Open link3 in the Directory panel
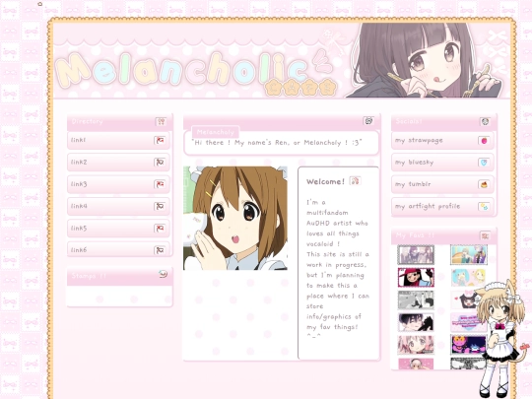 click(x=119, y=184)
